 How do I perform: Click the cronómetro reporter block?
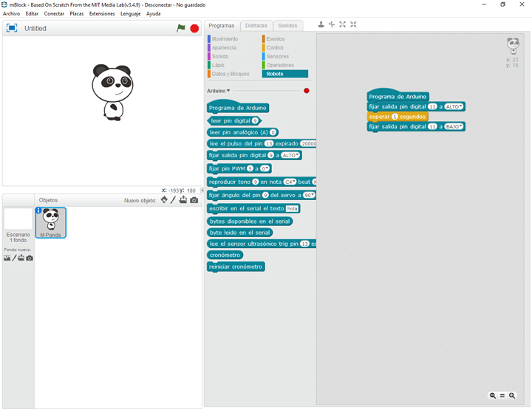pyautogui.click(x=225, y=255)
